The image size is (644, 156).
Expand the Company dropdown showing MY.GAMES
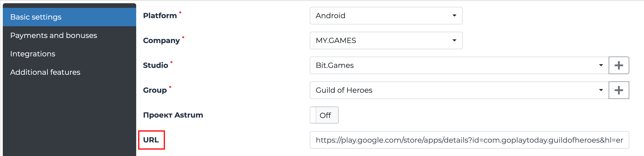(386, 40)
